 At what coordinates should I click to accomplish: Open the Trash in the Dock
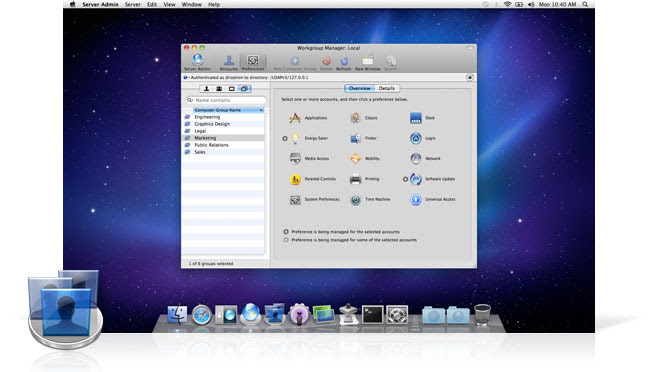click(482, 315)
